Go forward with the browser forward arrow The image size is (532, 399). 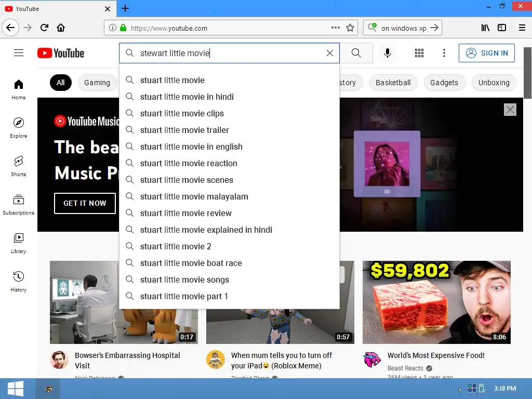(x=28, y=28)
